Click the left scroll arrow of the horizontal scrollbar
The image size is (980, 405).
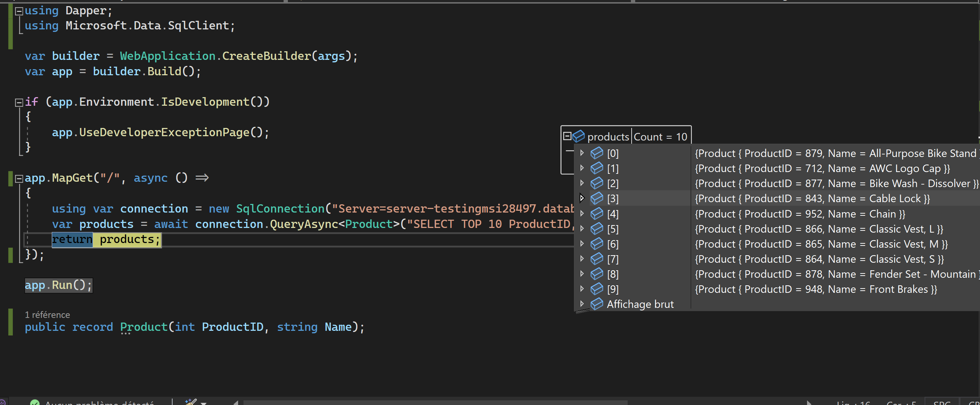(x=236, y=403)
